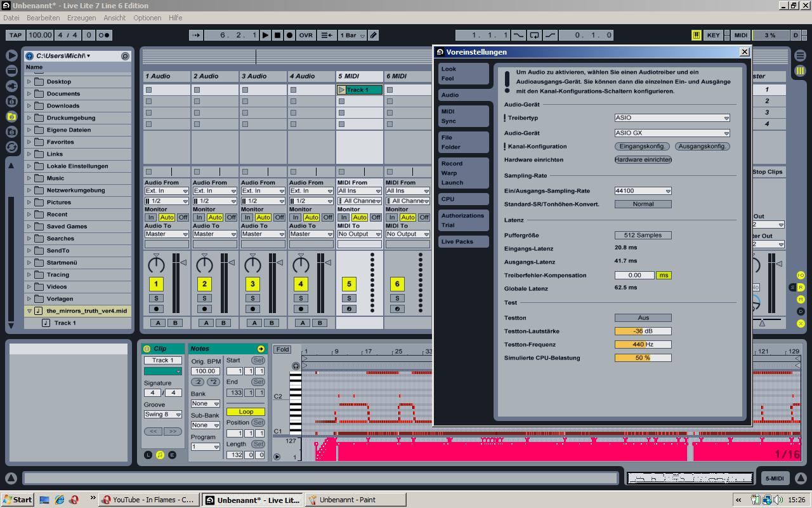The image size is (812, 508).
Task: Open Groove Swing 8 dropdown
Action: click(162, 414)
